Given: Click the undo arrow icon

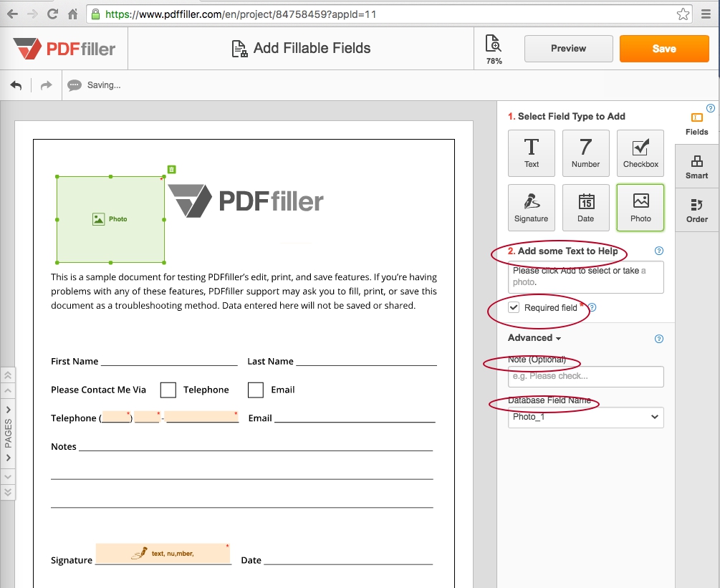Looking at the screenshot, I should (16, 85).
